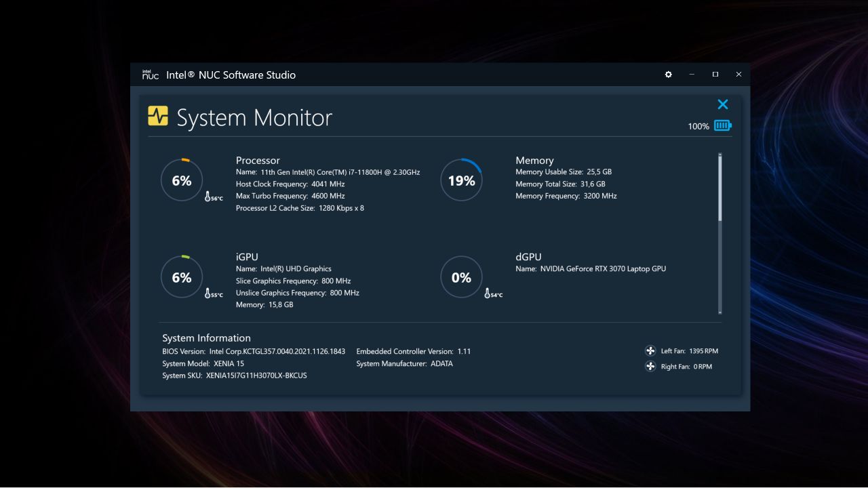Viewport: 868px width, 488px height.
Task: Click the dGPU temperature thermometer icon
Action: click(x=488, y=293)
